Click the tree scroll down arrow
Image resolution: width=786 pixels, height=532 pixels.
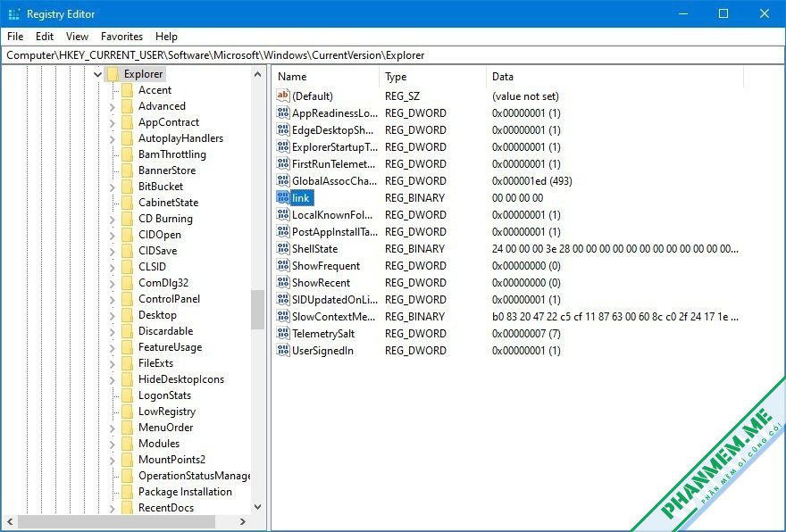[257, 507]
